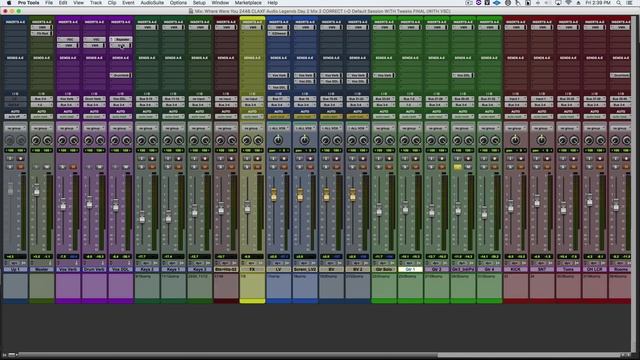Open automation mode selector on LV track
Screen dimensions: 640x360
278,117
